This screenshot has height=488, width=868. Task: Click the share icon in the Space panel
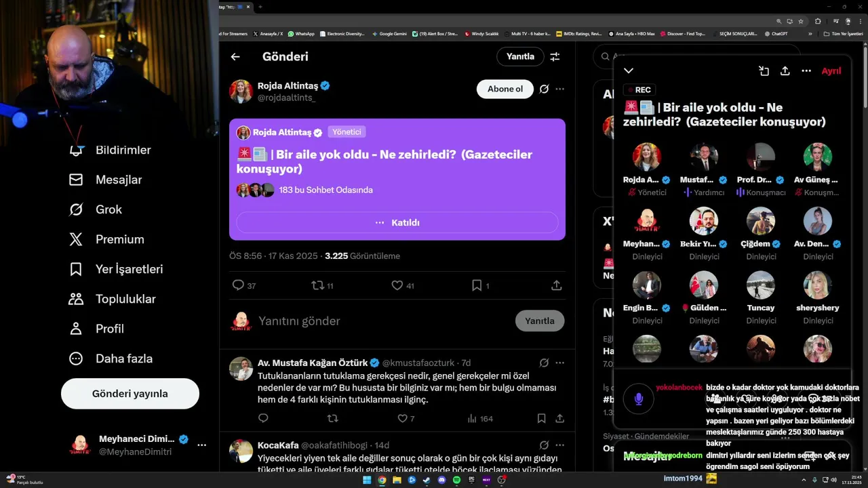tap(785, 70)
